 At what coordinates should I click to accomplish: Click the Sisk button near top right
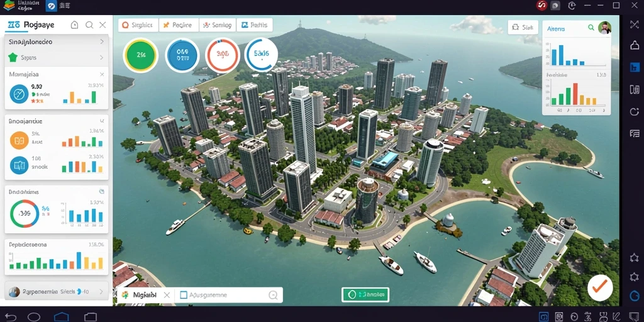click(x=523, y=28)
